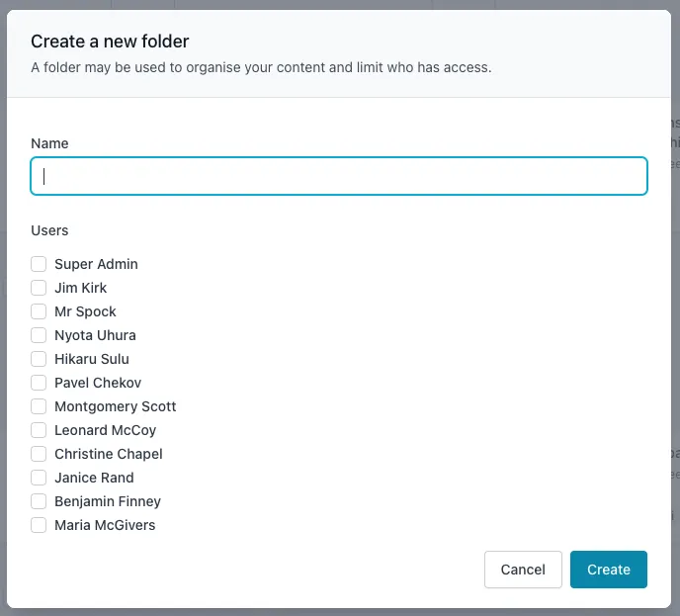
Task: Check the Maria McGivers checkbox
Action: 39,525
